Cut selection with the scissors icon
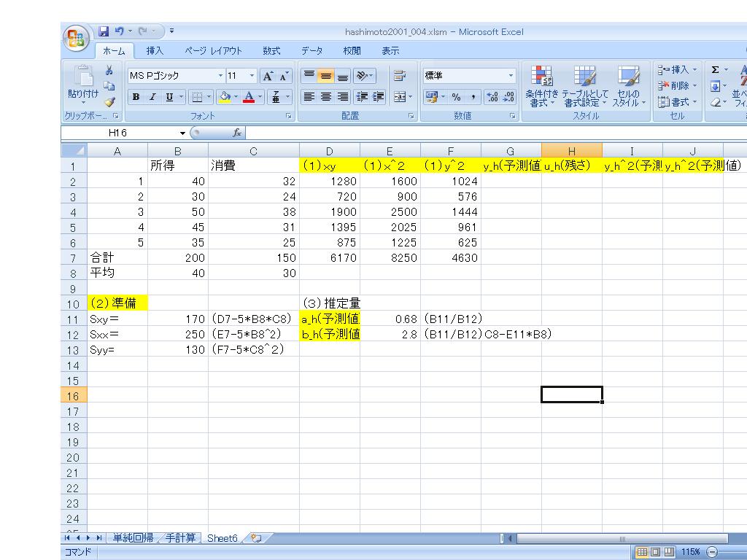 tap(109, 71)
